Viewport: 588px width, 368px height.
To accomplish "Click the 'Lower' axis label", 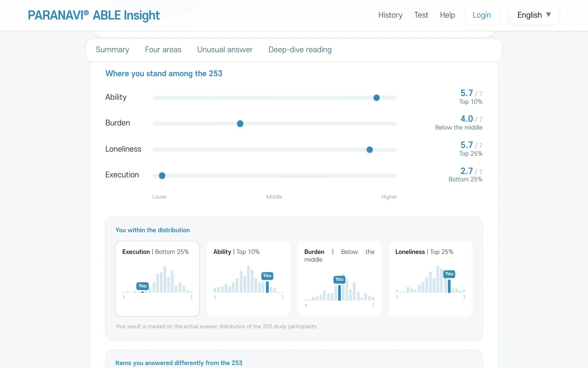I will 160,197.
